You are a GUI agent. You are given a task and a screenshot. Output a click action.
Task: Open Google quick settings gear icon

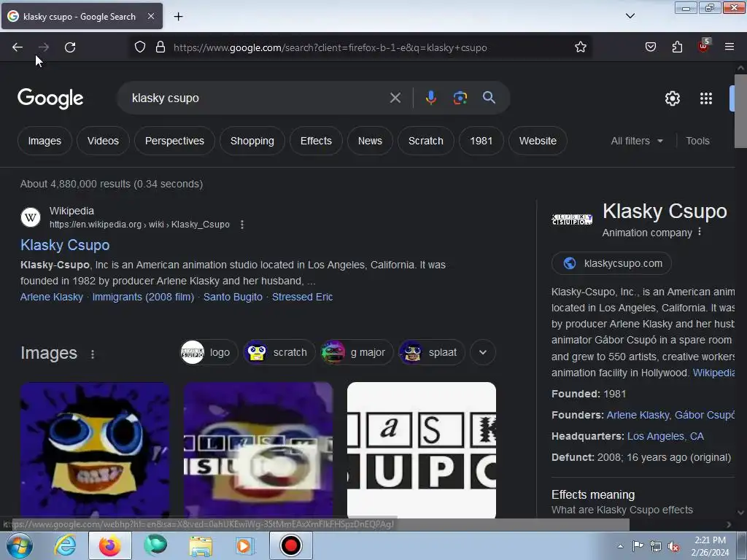[x=672, y=98]
